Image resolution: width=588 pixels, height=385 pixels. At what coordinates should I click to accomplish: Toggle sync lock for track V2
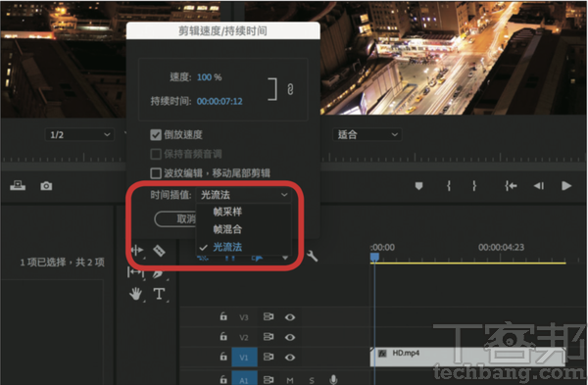(269, 337)
